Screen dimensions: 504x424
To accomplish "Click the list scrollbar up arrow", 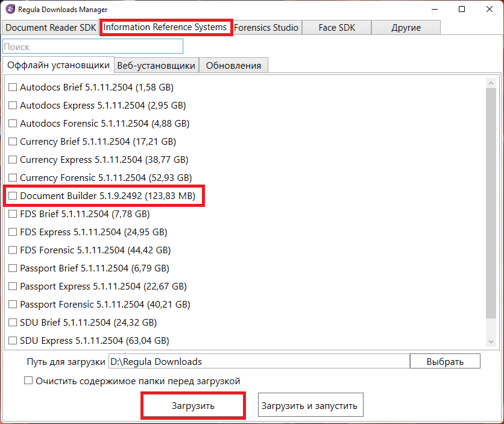I will click(x=491, y=83).
